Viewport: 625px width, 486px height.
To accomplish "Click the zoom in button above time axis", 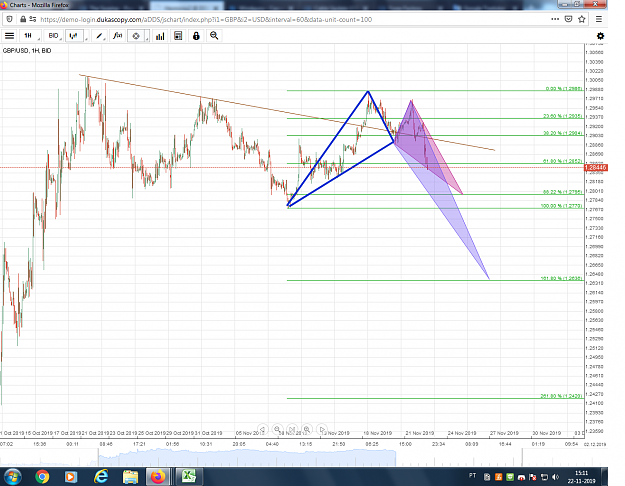I will click(307, 429).
